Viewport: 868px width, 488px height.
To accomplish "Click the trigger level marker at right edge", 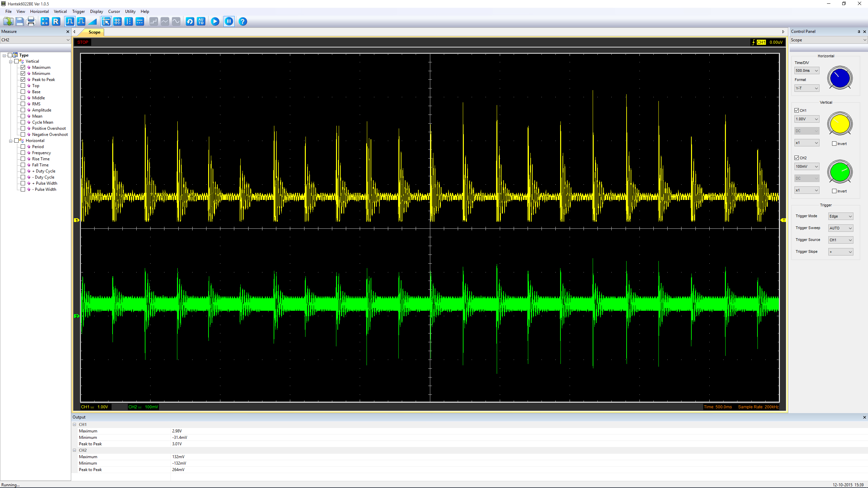I will (x=783, y=220).
